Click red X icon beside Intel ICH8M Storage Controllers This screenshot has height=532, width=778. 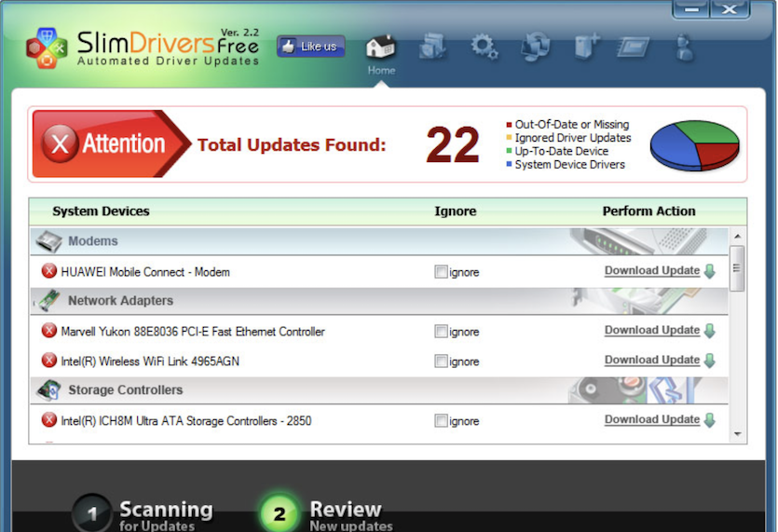(48, 420)
